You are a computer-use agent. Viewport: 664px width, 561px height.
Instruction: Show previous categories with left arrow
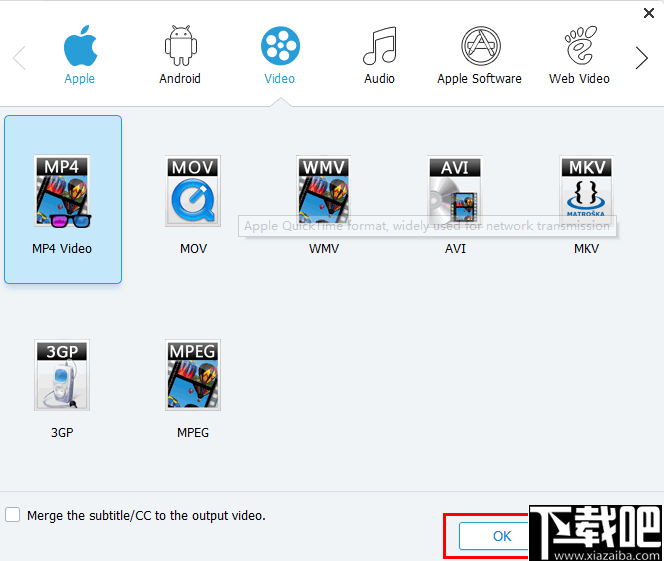(19, 58)
